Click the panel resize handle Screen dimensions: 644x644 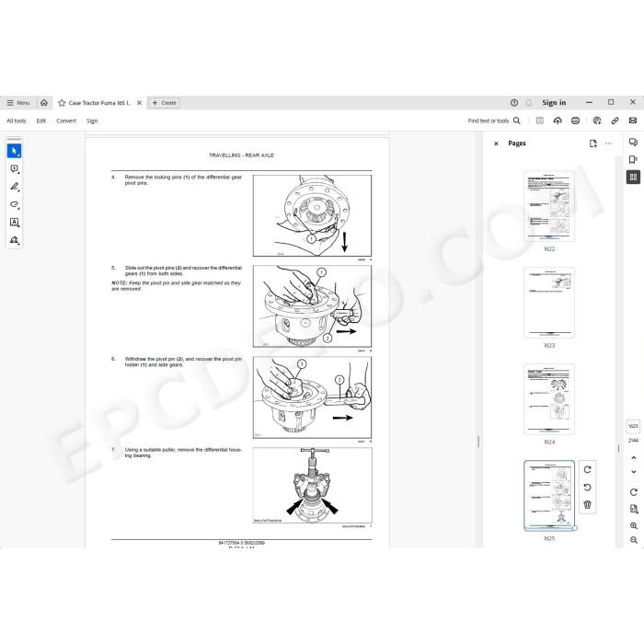[478, 442]
